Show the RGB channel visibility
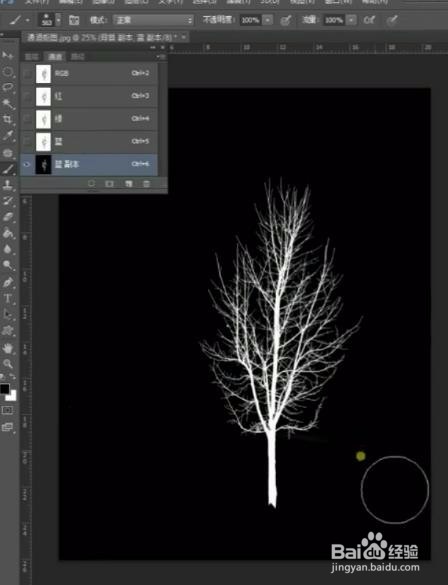Screen dimensions: 448x585 (x=27, y=73)
